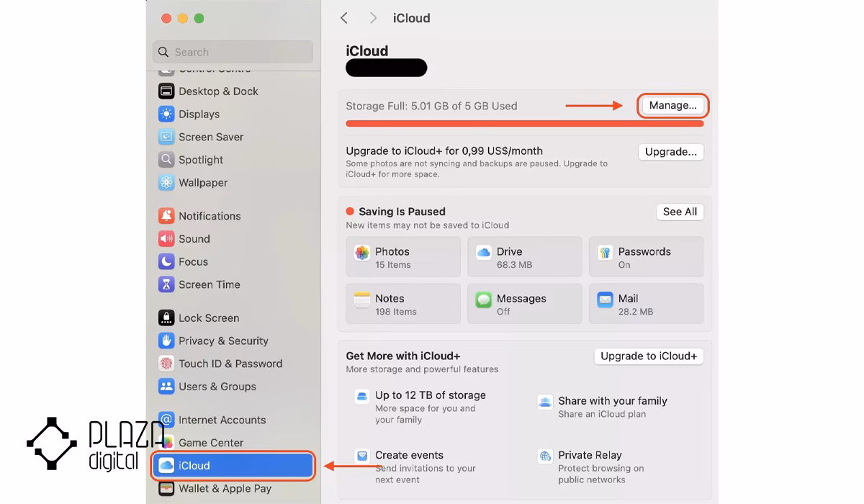Click the '68.3 MB' Drive size

coord(515,265)
